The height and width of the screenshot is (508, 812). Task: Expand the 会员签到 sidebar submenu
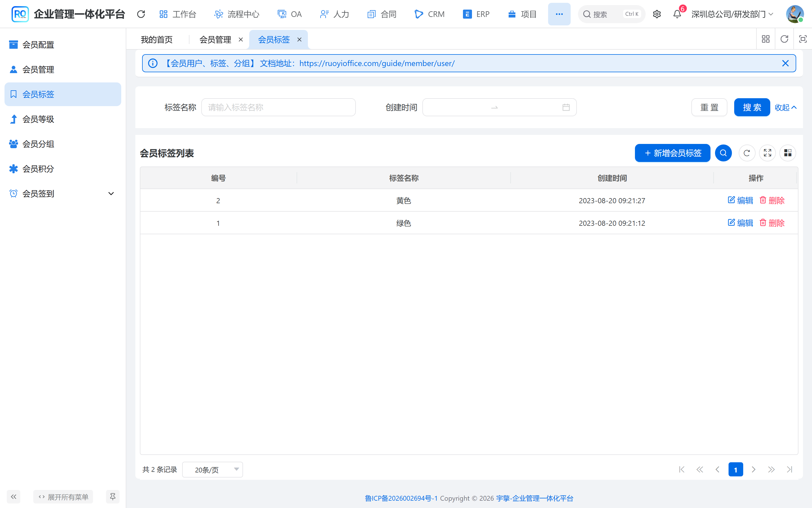pos(63,194)
